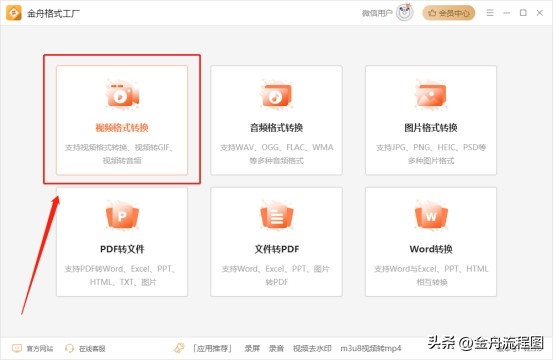The width and height of the screenshot is (554, 360).
Task: Click the music note audio icon
Action: point(277,95)
